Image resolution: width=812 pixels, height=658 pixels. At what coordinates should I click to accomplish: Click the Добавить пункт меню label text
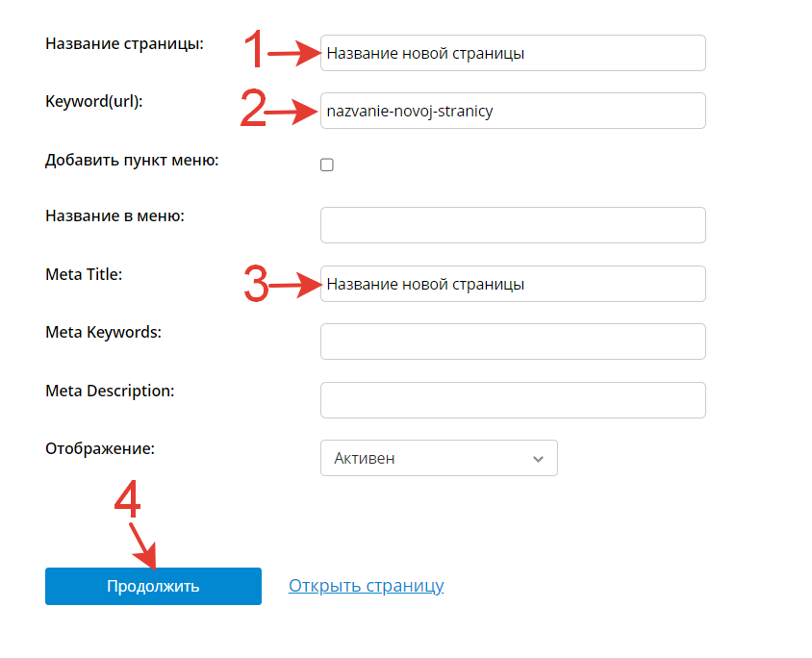point(132,161)
